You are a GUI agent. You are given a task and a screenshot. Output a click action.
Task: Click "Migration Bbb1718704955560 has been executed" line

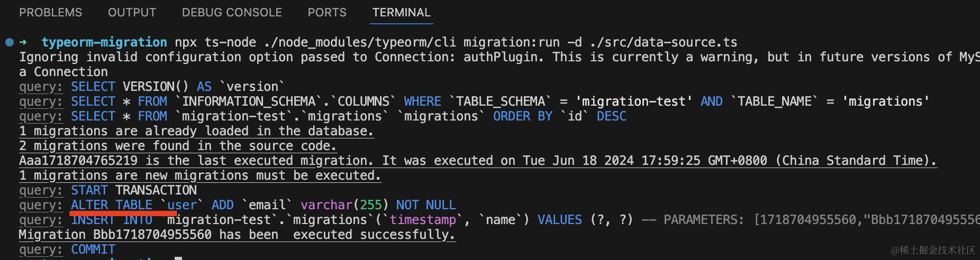click(x=237, y=235)
